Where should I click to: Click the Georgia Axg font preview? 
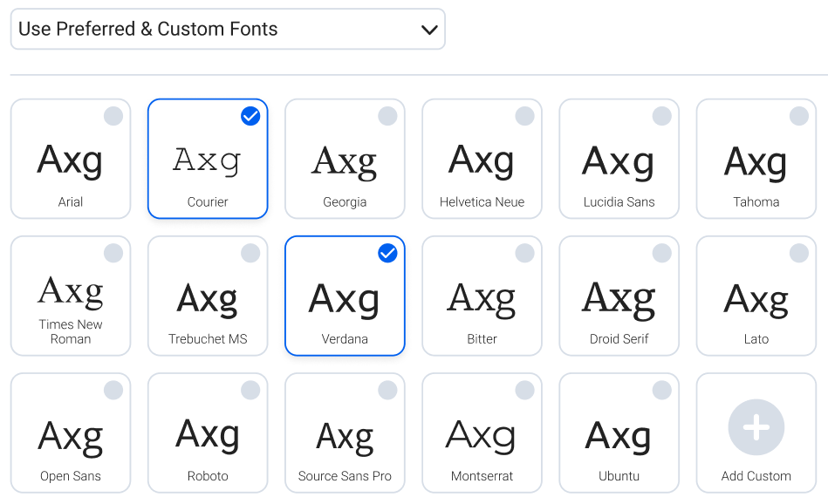[345, 162]
